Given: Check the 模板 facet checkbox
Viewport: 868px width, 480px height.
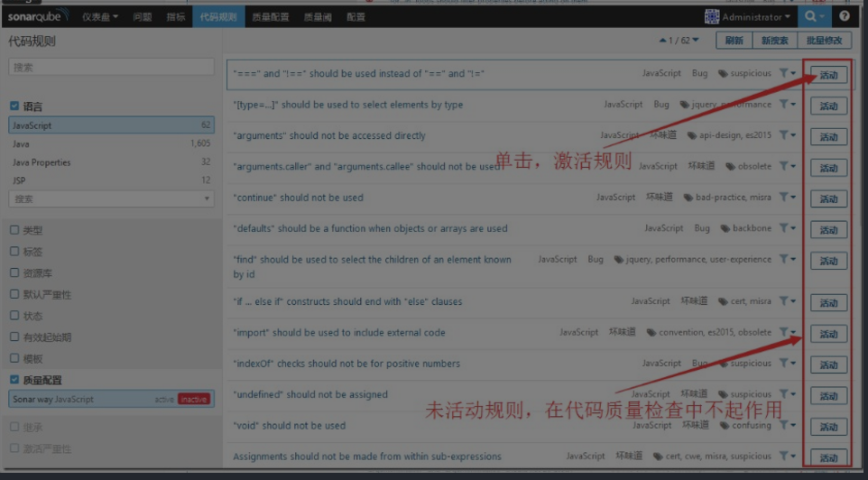Looking at the screenshot, I should (14, 358).
